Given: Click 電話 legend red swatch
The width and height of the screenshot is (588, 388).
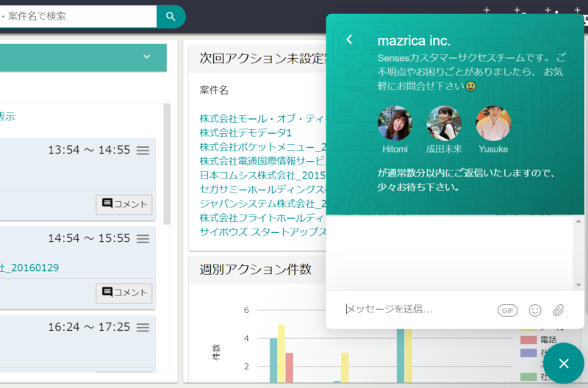Looking at the screenshot, I should click(528, 339).
